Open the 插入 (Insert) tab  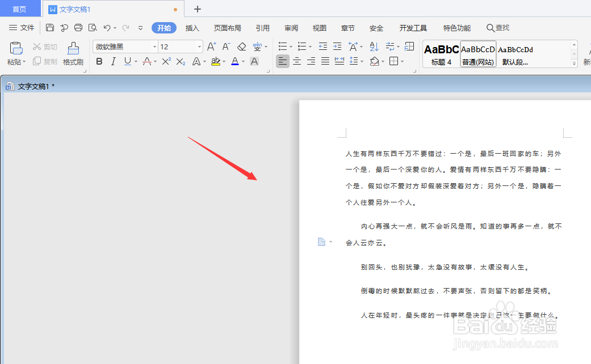(192, 28)
